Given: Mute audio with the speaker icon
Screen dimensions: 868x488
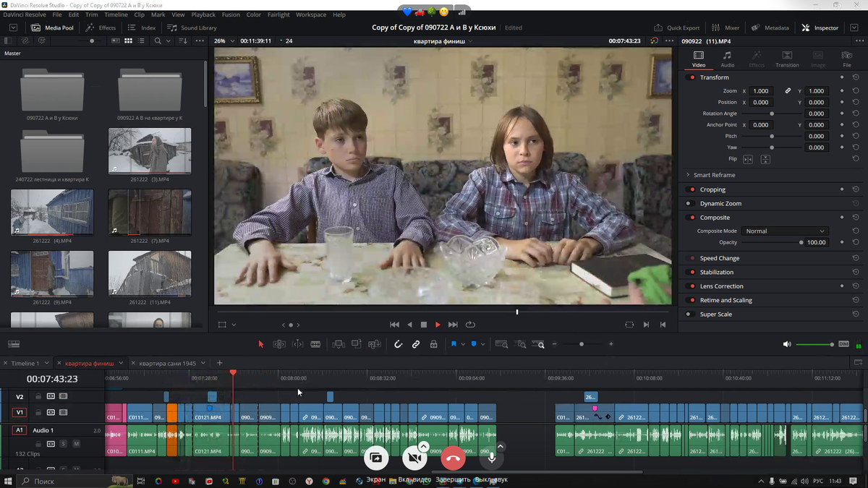Looking at the screenshot, I should pyautogui.click(x=787, y=344).
